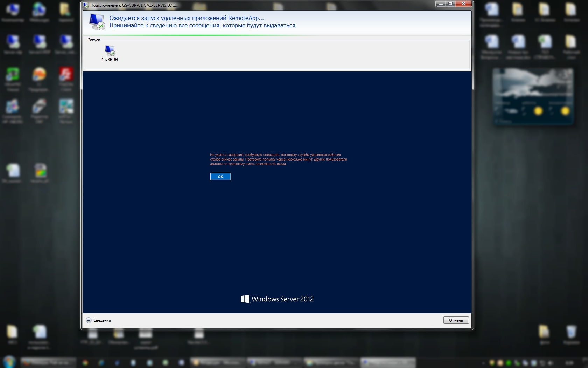Click the 'Запуск' group label
Image resolution: width=588 pixels, height=368 pixels.
point(94,40)
